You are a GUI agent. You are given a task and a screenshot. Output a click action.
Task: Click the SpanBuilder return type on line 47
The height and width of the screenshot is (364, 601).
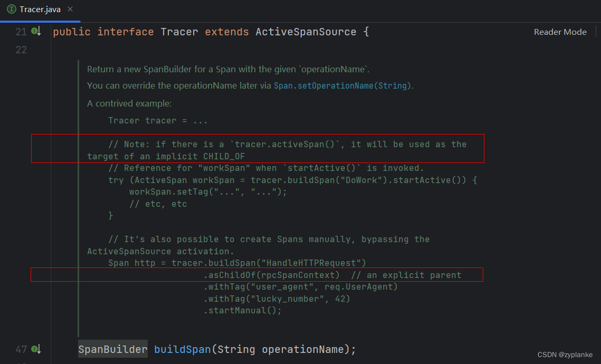click(x=112, y=349)
